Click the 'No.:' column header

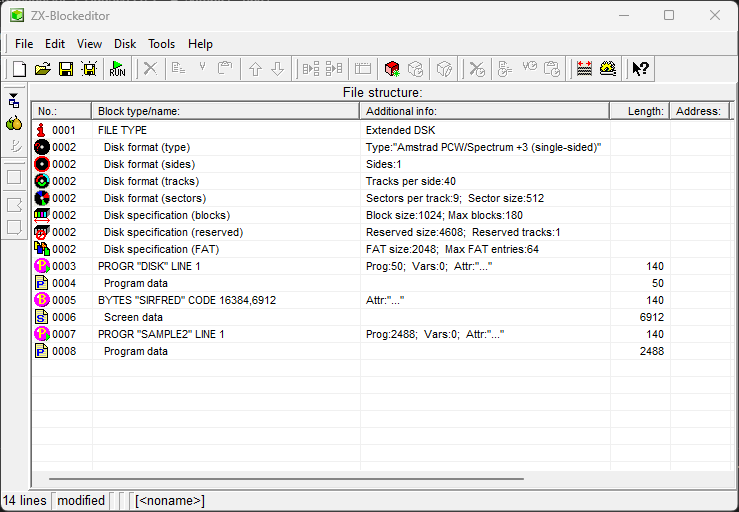[62, 111]
